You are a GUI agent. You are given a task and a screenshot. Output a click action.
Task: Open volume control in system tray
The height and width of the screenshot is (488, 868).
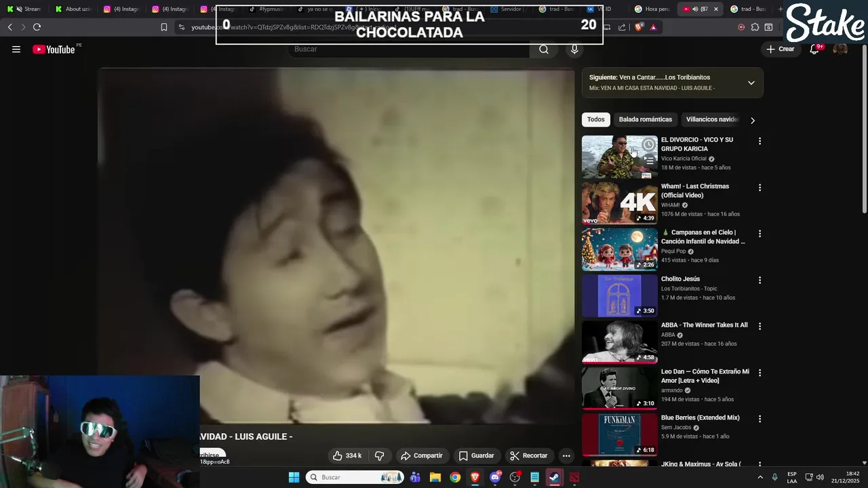tap(820, 477)
